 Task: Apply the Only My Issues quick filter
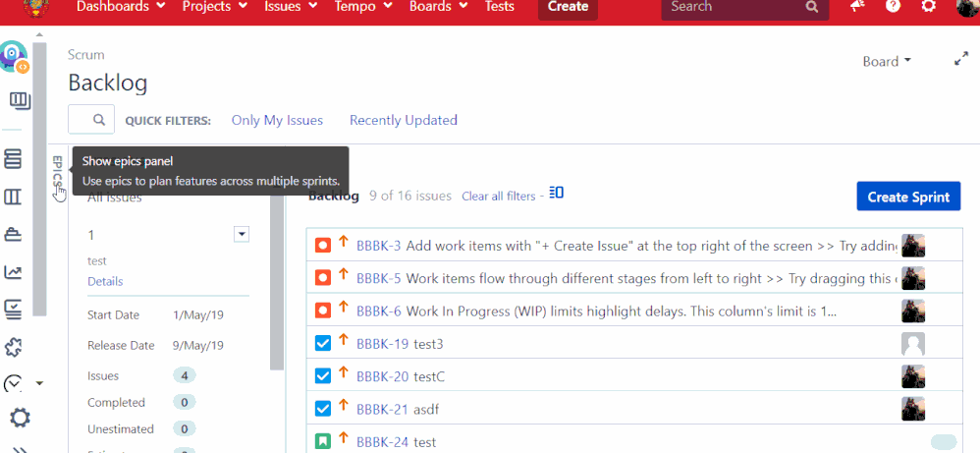(x=277, y=120)
